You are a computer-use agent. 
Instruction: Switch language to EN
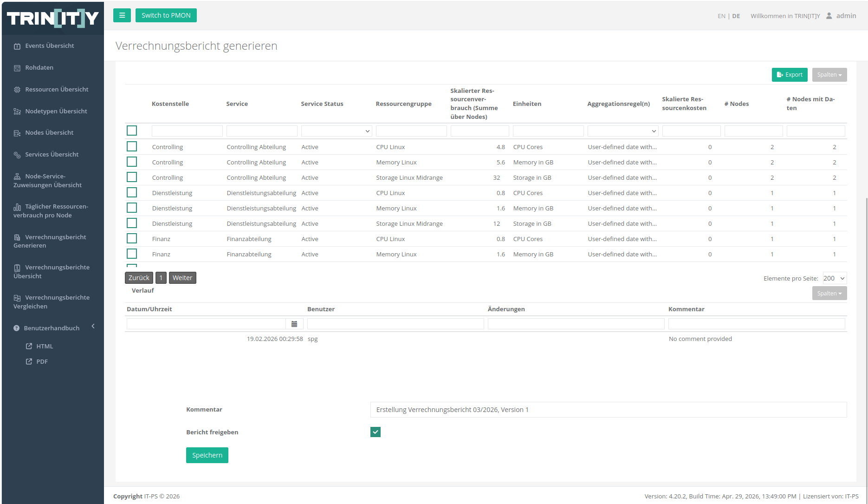pyautogui.click(x=721, y=16)
